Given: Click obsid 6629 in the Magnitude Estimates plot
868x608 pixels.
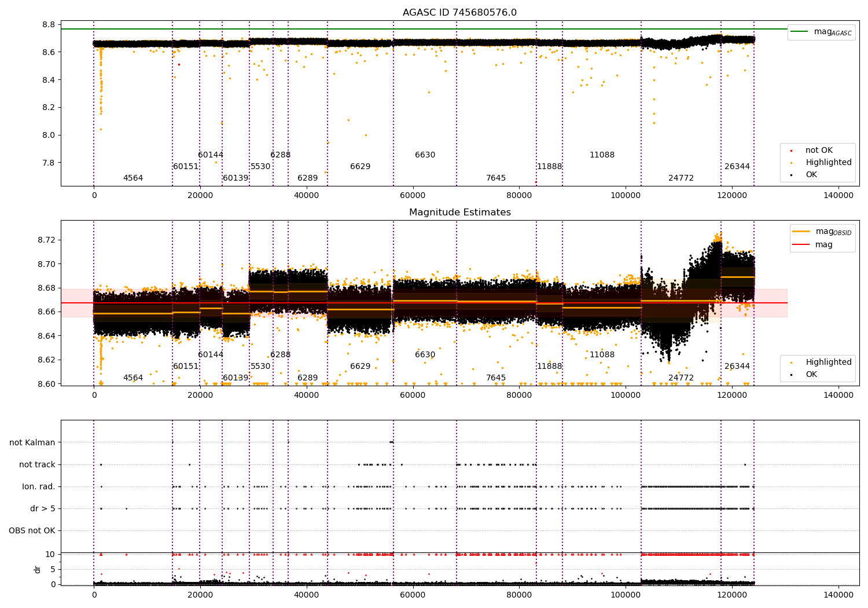Looking at the screenshot, I should coord(361,367).
